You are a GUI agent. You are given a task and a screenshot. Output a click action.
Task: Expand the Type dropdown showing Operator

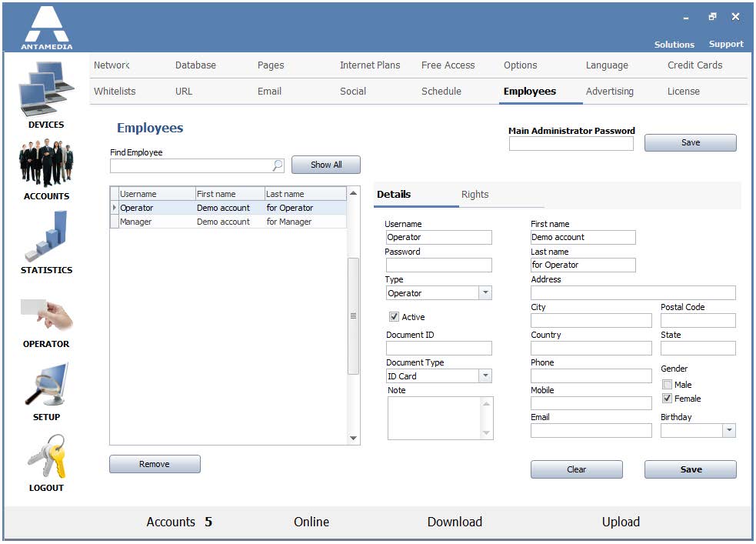(485, 292)
